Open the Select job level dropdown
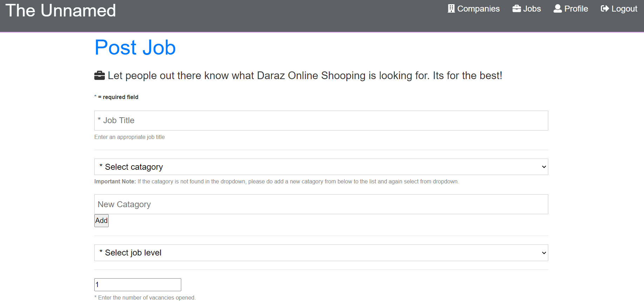 point(321,252)
